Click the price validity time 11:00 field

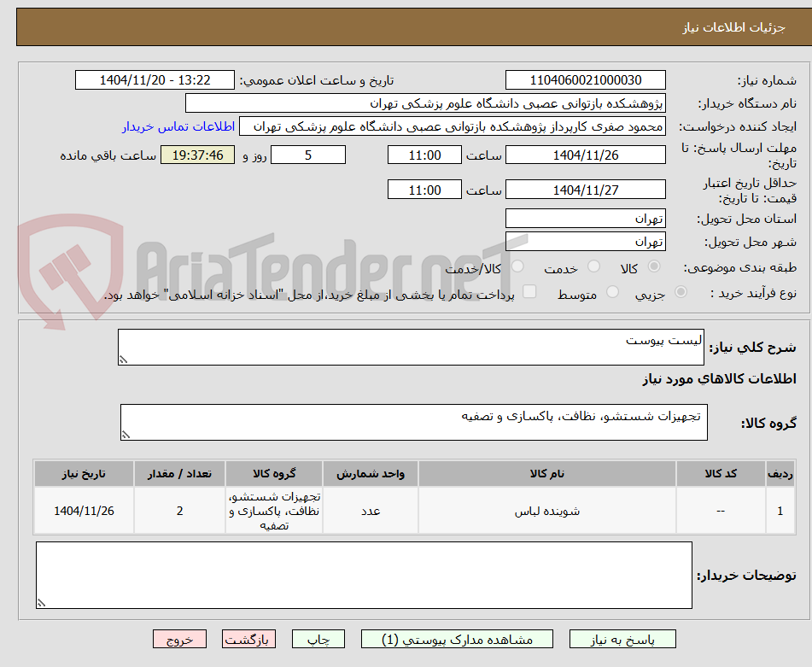pyautogui.click(x=424, y=190)
